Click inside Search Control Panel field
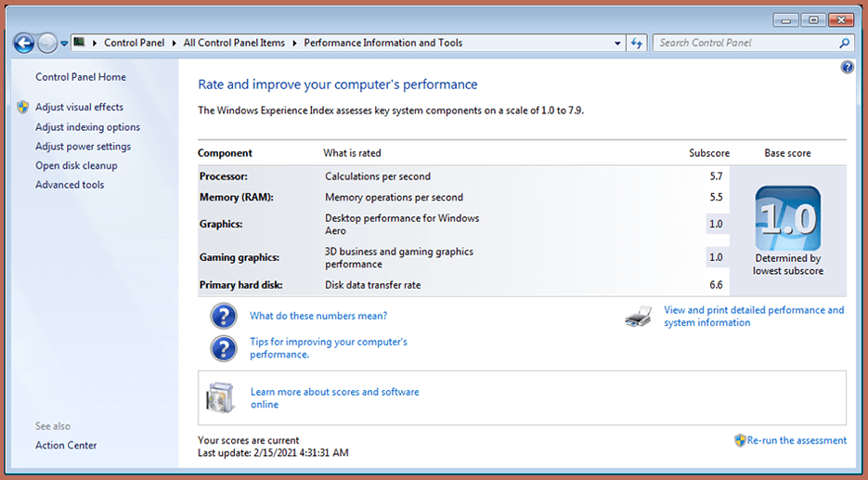Image resolution: width=868 pixels, height=480 pixels. (x=743, y=43)
